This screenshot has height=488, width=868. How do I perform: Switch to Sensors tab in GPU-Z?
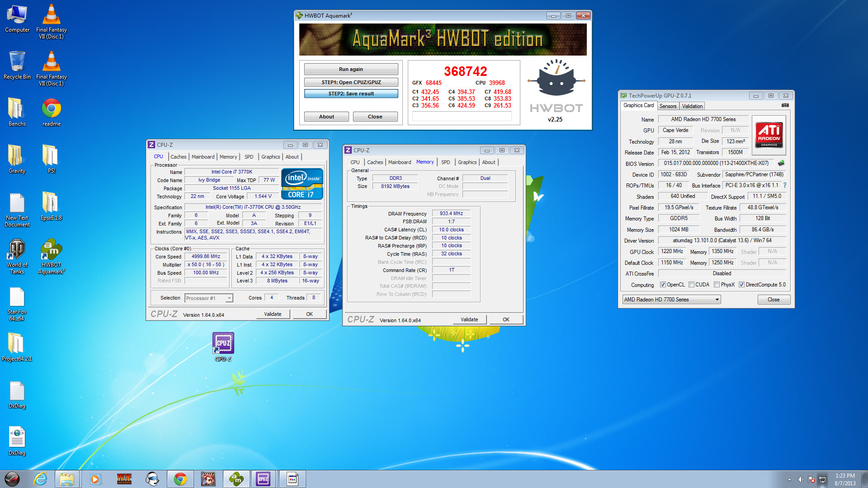click(668, 106)
